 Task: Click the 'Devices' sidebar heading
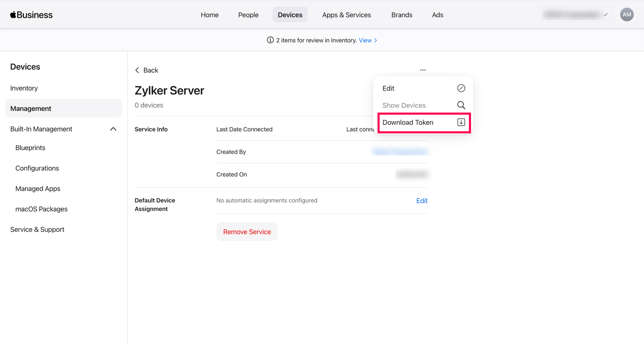pos(25,67)
